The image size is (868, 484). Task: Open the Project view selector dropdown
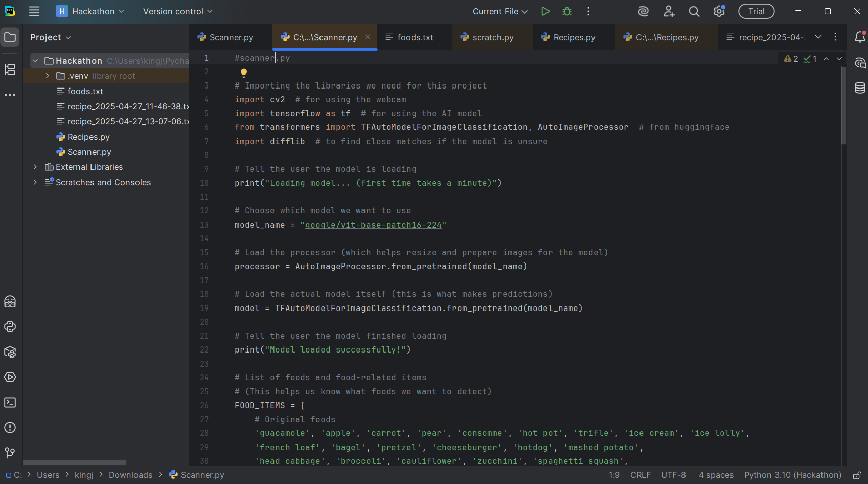51,37
